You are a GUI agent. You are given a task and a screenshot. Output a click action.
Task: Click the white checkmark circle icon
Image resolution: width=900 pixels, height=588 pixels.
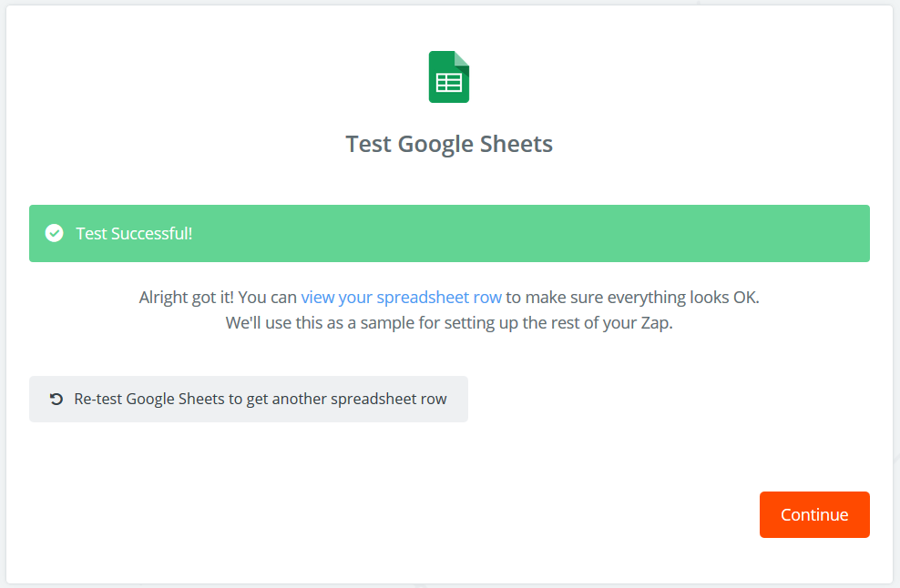pyautogui.click(x=55, y=233)
